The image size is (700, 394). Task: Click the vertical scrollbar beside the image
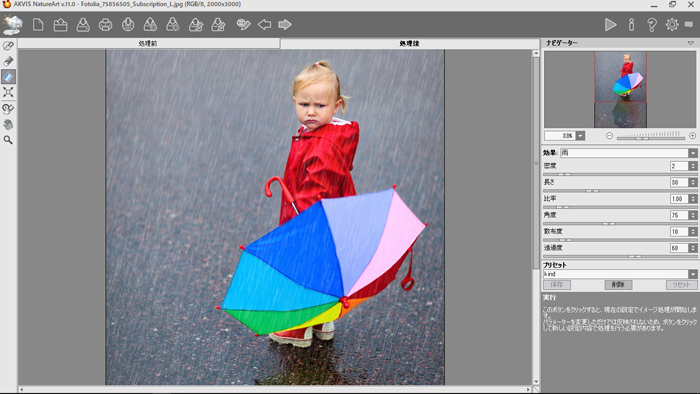click(536, 217)
